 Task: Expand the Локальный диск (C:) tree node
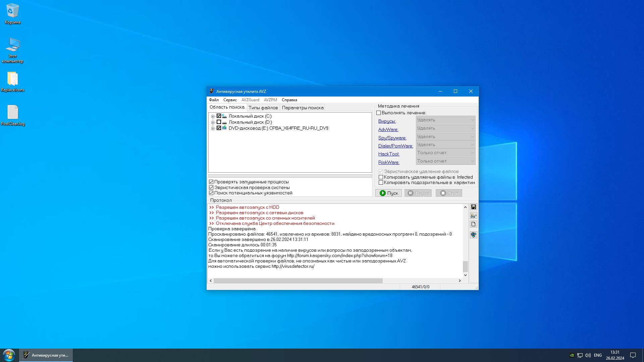pyautogui.click(x=213, y=116)
